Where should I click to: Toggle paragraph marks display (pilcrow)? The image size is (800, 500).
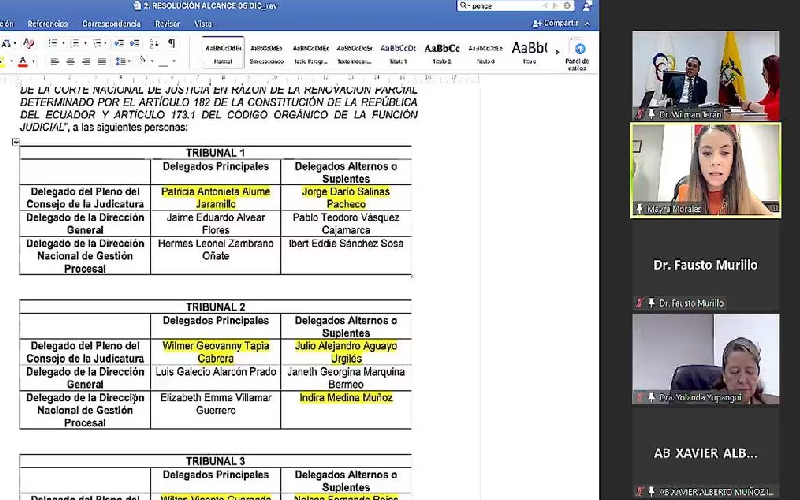pyautogui.click(x=171, y=43)
